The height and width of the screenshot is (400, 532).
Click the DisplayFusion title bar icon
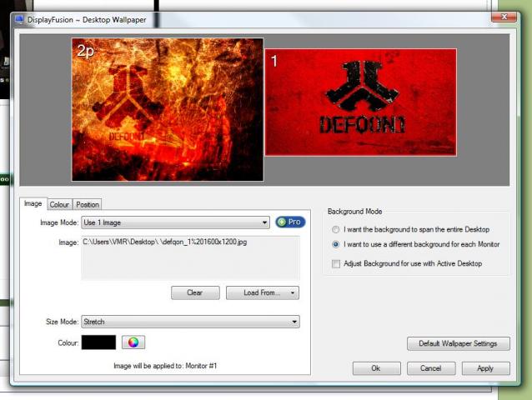[x=19, y=19]
